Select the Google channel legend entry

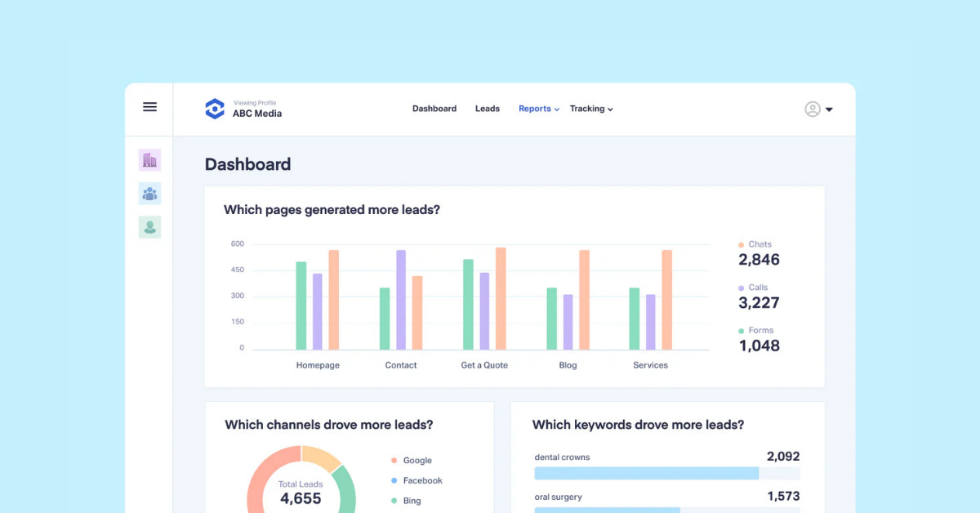(417, 461)
